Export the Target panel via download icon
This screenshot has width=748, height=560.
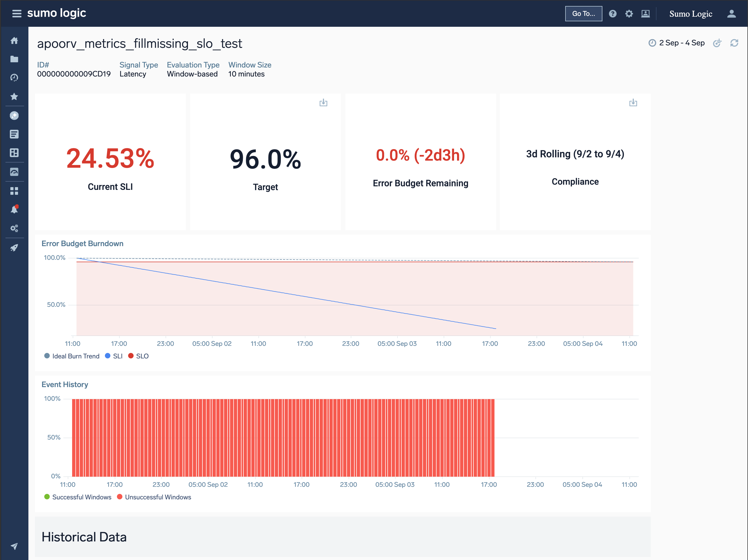point(323,103)
